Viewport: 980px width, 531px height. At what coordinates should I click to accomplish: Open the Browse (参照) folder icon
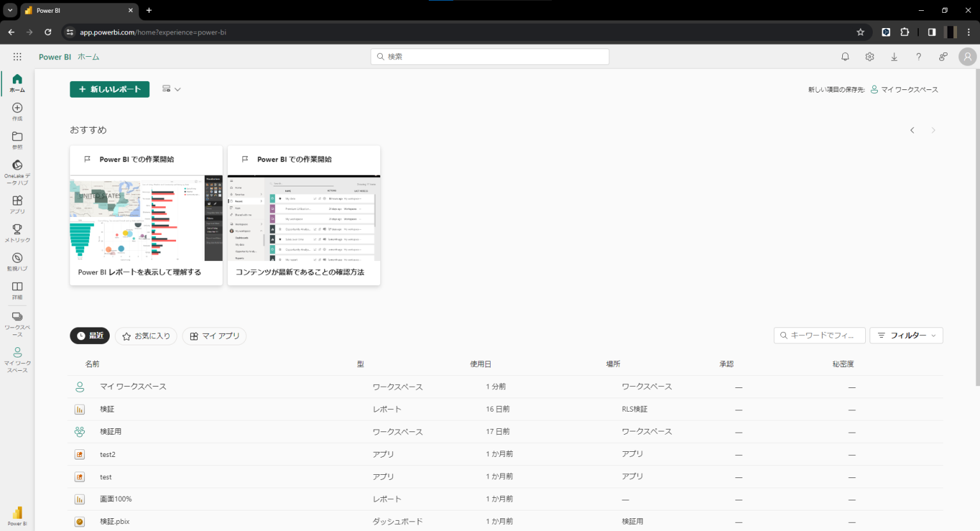coord(17,137)
